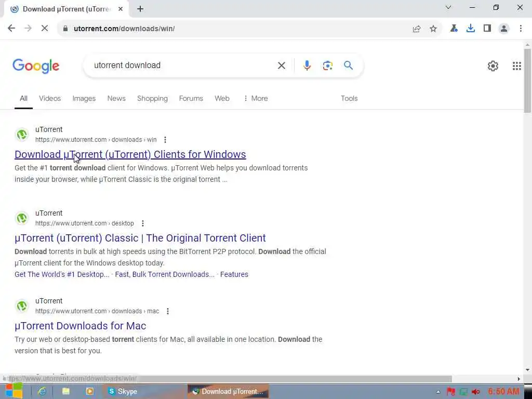Image resolution: width=532 pixels, height=399 pixels.
Task: Open Get The World's #1 Desktop sitelink
Action: coord(62,274)
